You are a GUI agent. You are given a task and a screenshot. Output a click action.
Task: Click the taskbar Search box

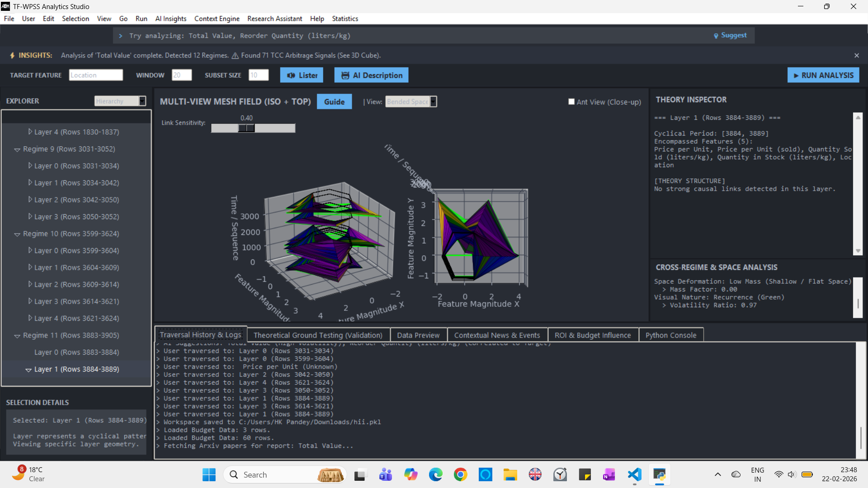pyautogui.click(x=285, y=474)
